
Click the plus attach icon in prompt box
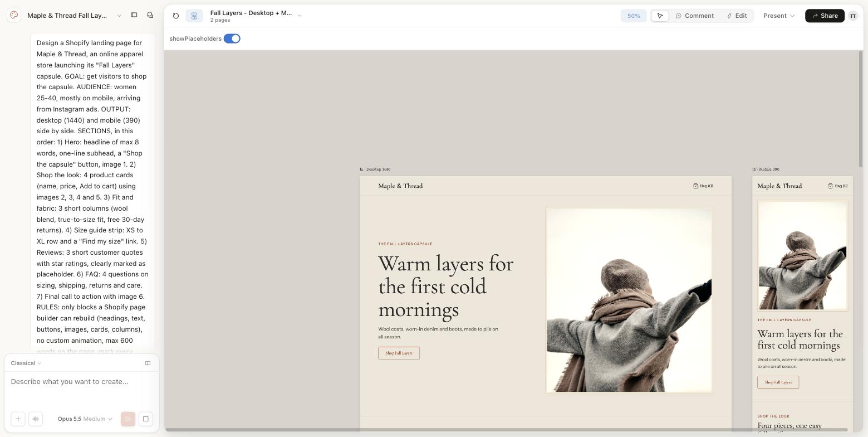pyautogui.click(x=18, y=419)
